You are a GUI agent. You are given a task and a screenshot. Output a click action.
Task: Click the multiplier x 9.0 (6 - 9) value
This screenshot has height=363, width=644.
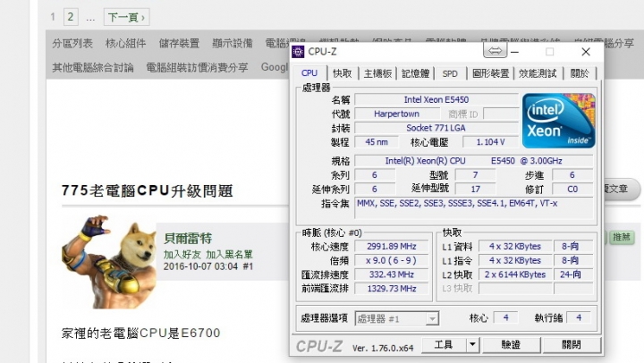click(x=392, y=260)
